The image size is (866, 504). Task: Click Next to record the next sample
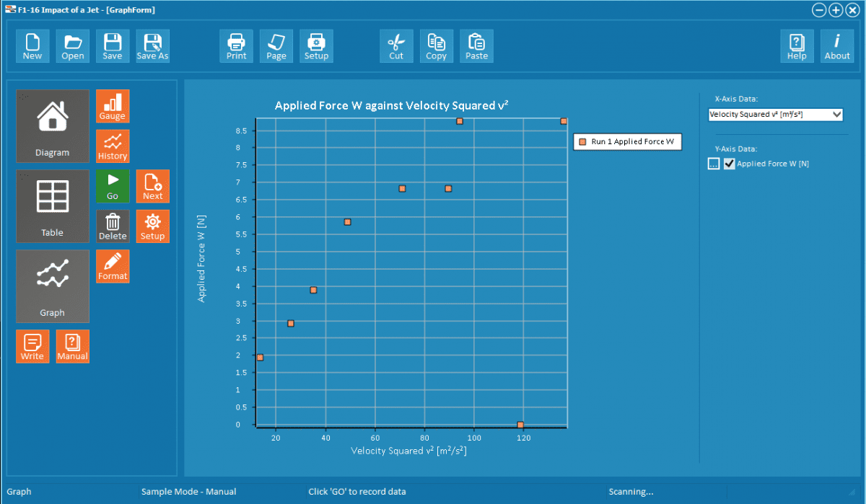click(x=152, y=186)
